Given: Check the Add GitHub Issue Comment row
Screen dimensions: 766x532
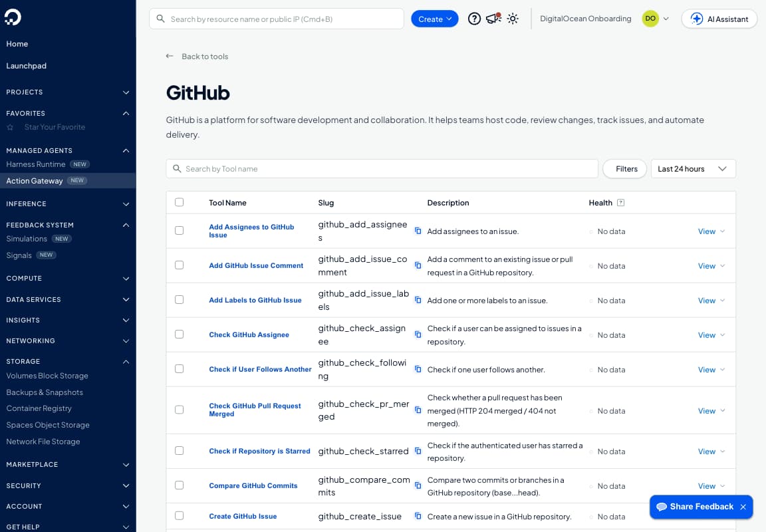Looking at the screenshot, I should [180, 265].
